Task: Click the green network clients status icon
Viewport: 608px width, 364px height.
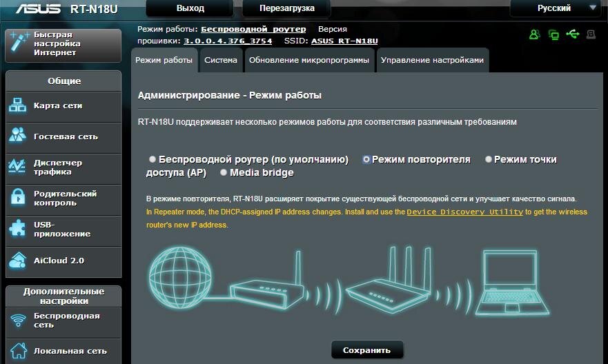Action: [x=553, y=35]
